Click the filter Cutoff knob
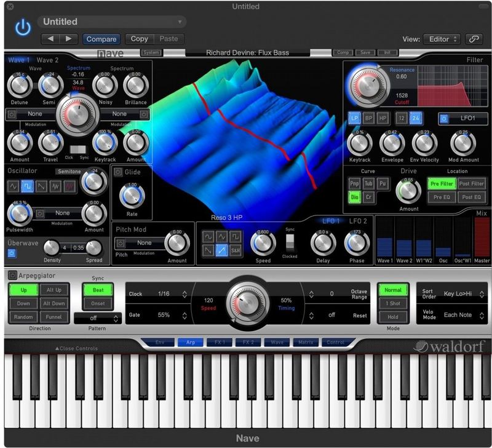Screen dimensions: 492x448 pos(368,85)
